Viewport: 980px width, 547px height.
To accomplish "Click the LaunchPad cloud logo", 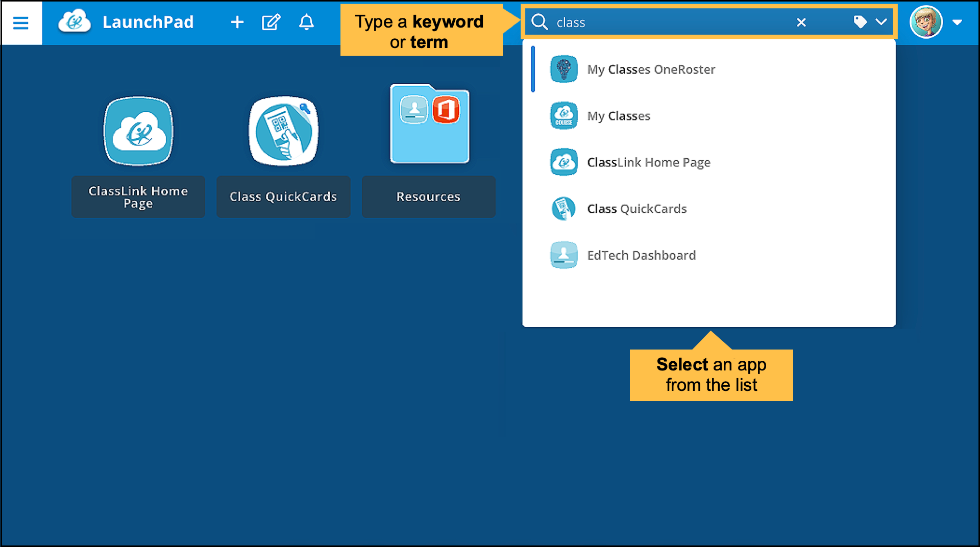I will click(x=75, y=22).
